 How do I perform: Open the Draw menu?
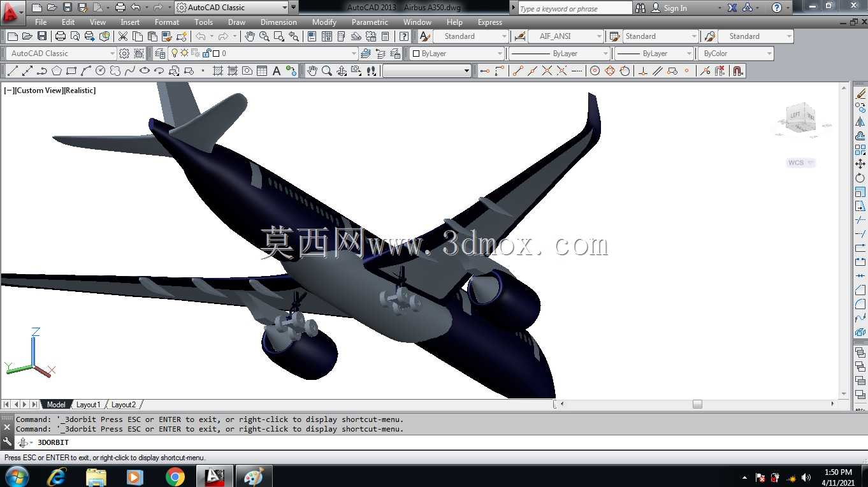tap(236, 22)
